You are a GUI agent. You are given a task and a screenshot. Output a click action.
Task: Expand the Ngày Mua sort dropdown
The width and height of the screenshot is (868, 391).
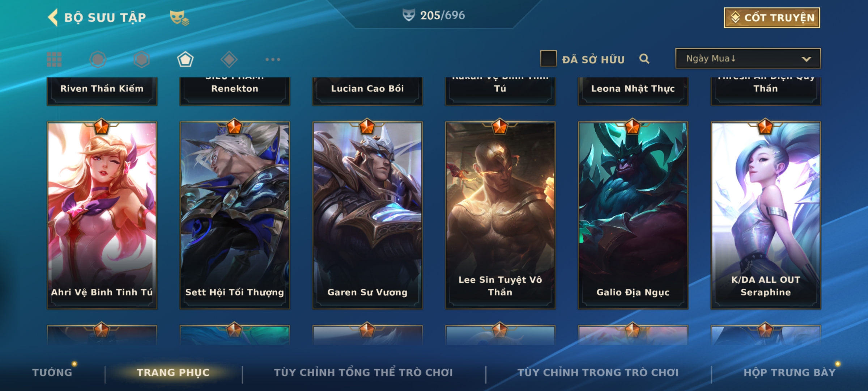748,58
